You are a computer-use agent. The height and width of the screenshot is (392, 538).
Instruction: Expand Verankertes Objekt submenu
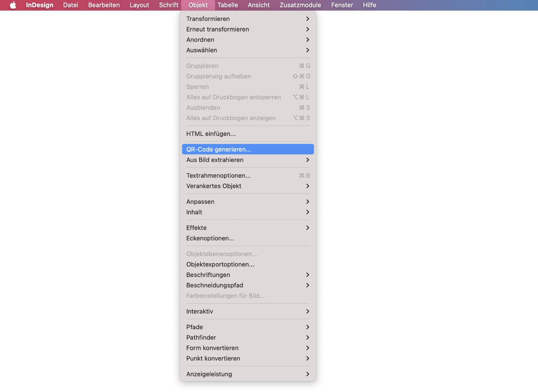(x=248, y=186)
